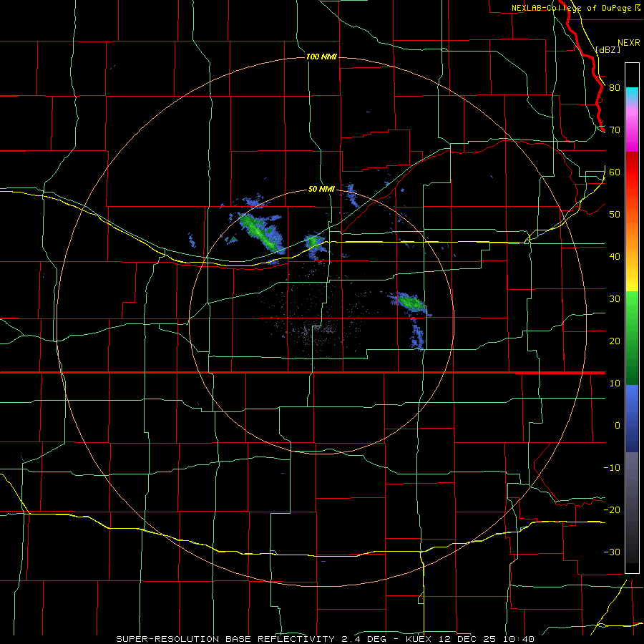The image size is (644, 644).
Task: Click the 100 NMI range ring label
Action: (x=321, y=57)
